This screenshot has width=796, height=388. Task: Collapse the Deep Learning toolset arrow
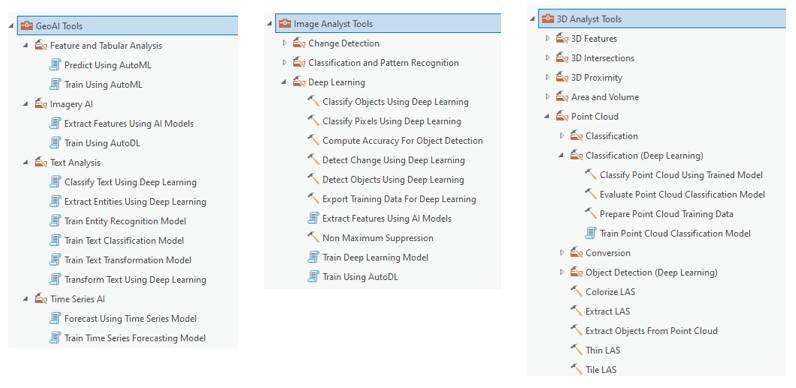point(284,82)
